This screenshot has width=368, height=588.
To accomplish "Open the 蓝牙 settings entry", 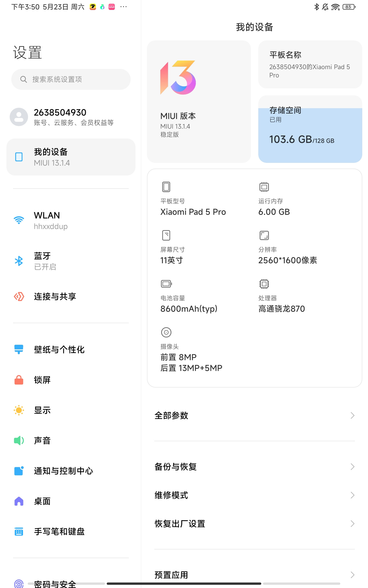I will click(71, 261).
